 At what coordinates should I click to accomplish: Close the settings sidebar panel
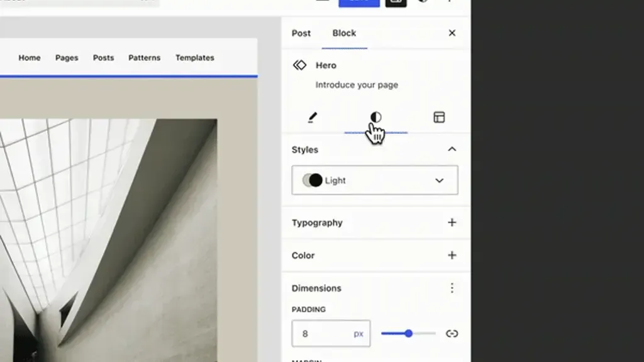tap(452, 33)
